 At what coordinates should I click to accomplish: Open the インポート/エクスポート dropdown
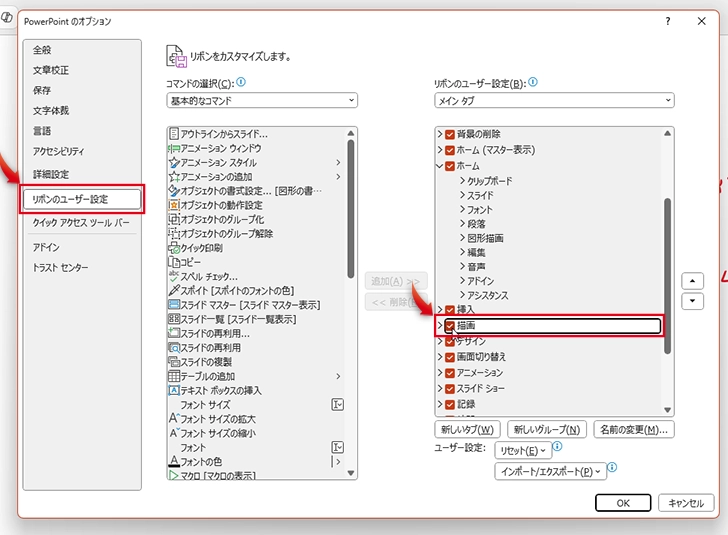tap(551, 471)
